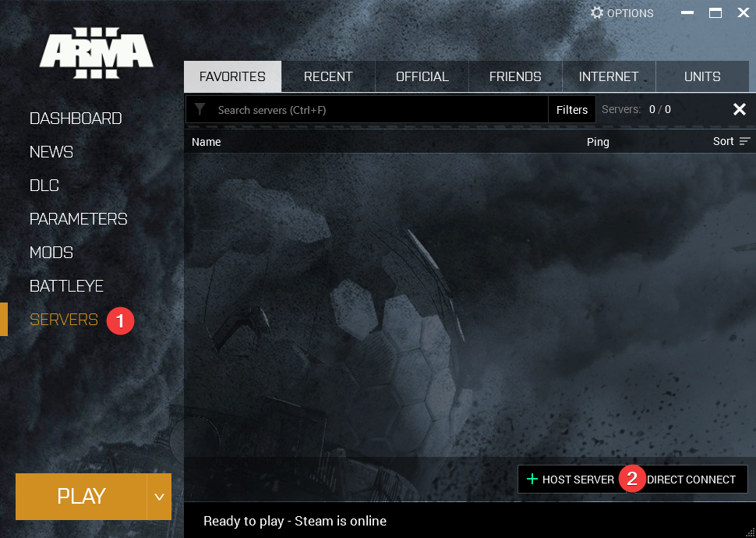Viewport: 756px width, 538px height.
Task: Sort servers by the Ping column
Action: 598,142
